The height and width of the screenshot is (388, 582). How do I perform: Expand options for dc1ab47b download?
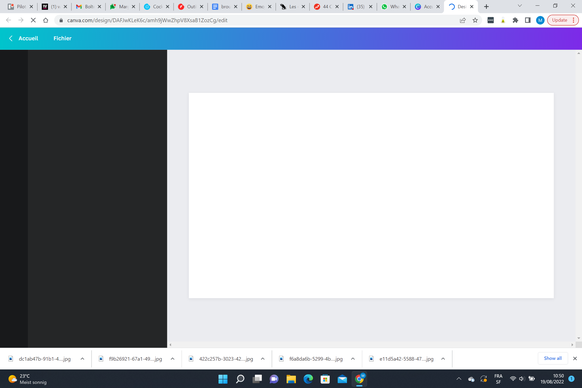(x=82, y=359)
